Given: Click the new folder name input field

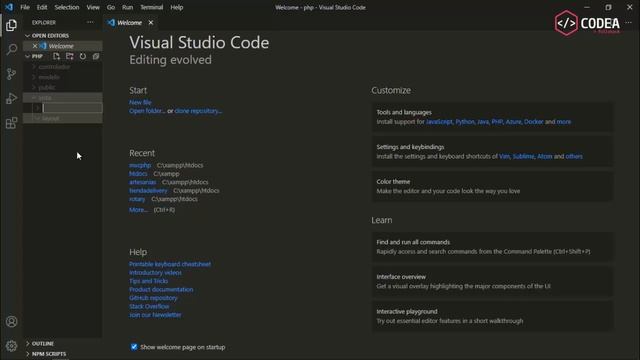Looking at the screenshot, I should point(72,108).
